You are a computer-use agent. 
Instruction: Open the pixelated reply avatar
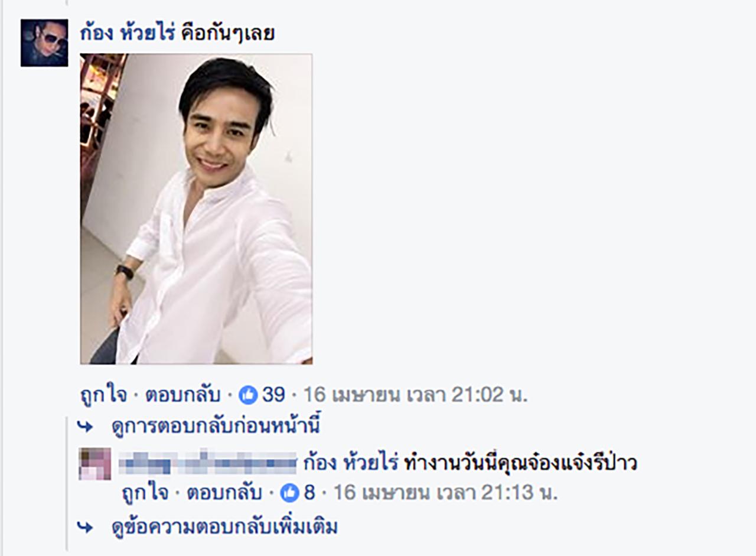click(95, 464)
